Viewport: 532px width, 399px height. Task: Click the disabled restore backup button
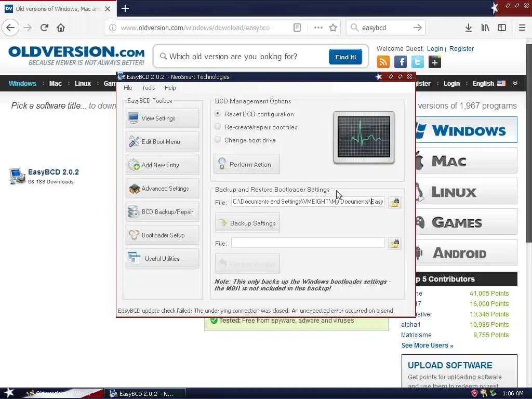[247, 263]
